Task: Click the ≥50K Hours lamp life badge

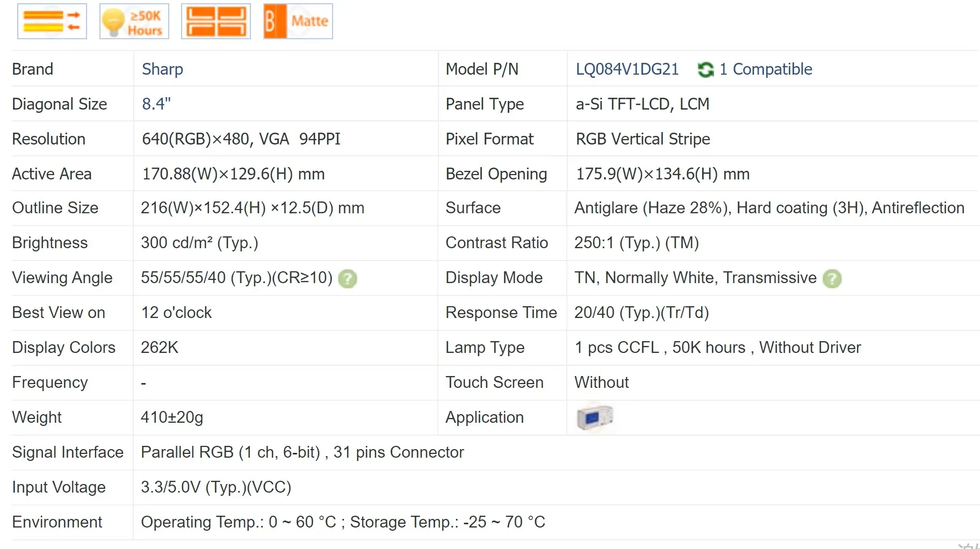Action: (x=134, y=21)
